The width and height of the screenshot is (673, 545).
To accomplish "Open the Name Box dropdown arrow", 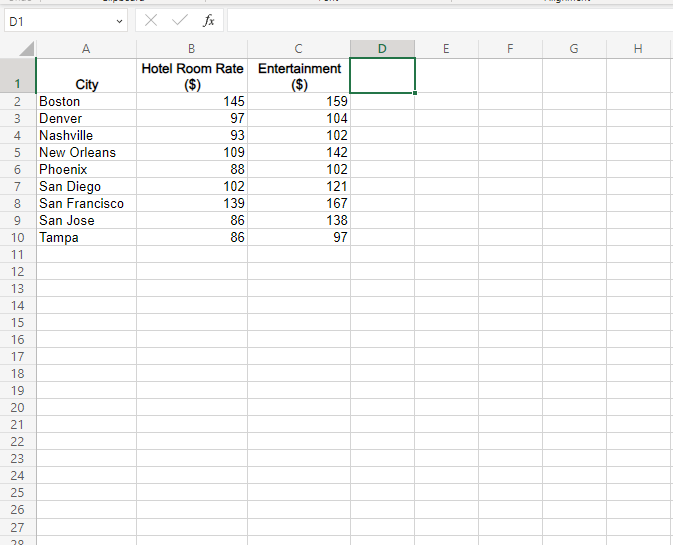I will [x=119, y=21].
